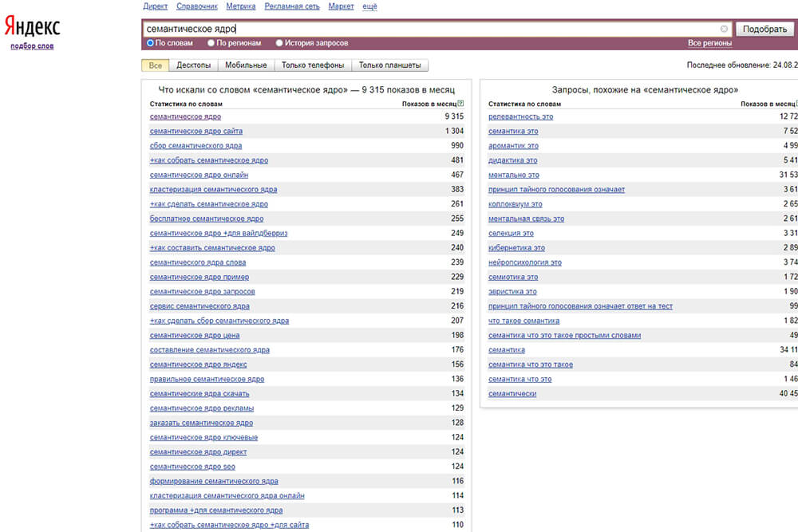798x532 pixels.
Task: Open the семантические ядра скачать query
Action: 199,394
